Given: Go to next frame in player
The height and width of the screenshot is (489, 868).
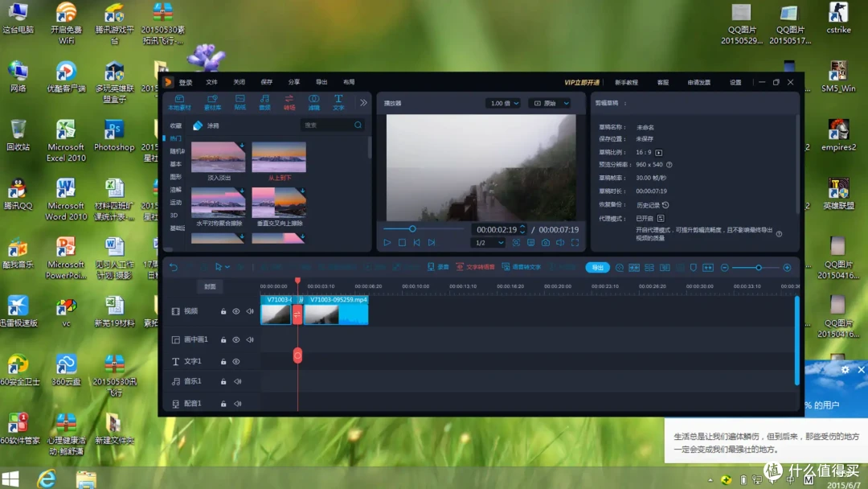Looking at the screenshot, I should point(432,243).
